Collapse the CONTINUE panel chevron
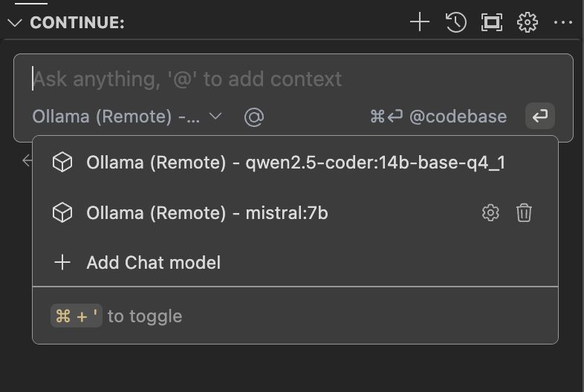Image resolution: width=584 pixels, height=392 pixels. (x=14, y=22)
